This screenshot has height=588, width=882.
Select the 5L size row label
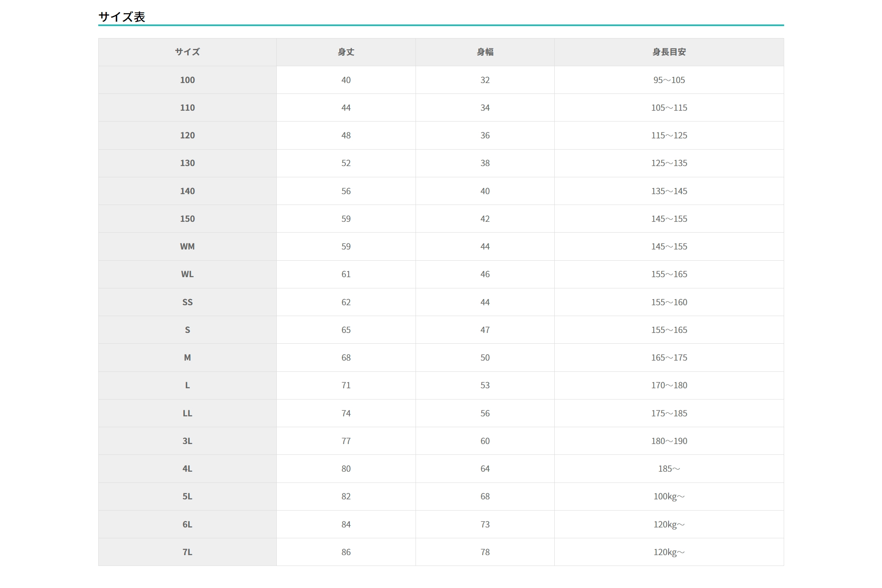click(187, 497)
